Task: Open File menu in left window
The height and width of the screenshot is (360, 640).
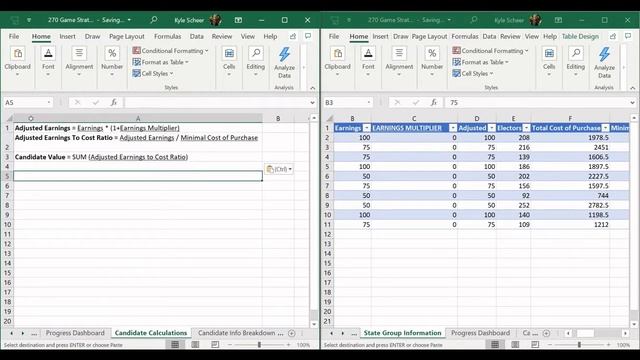Action: [14, 36]
